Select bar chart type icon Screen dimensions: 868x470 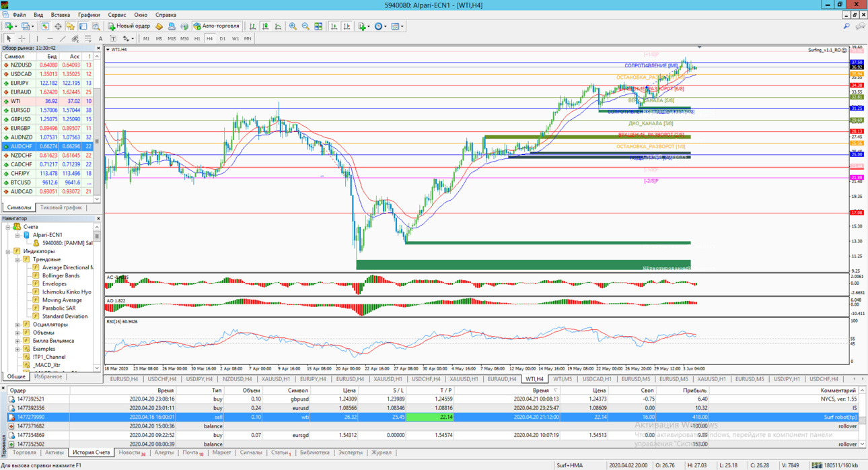(252, 26)
